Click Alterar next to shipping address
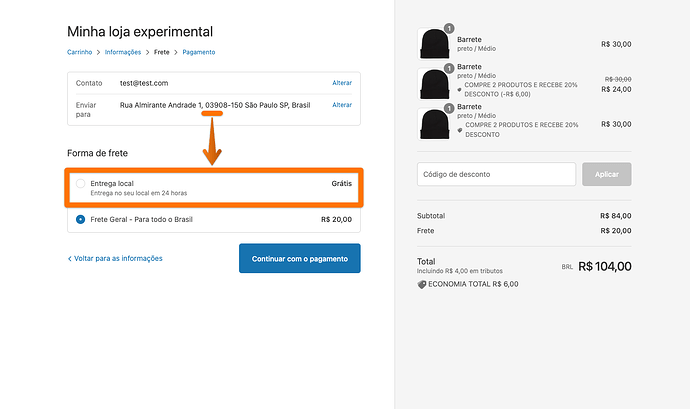The image size is (690, 409). coord(342,105)
